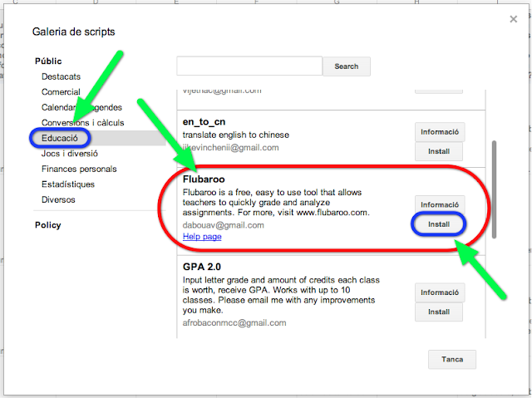Select the Educació category
Viewport: 532px width, 398px height.
click(x=60, y=138)
